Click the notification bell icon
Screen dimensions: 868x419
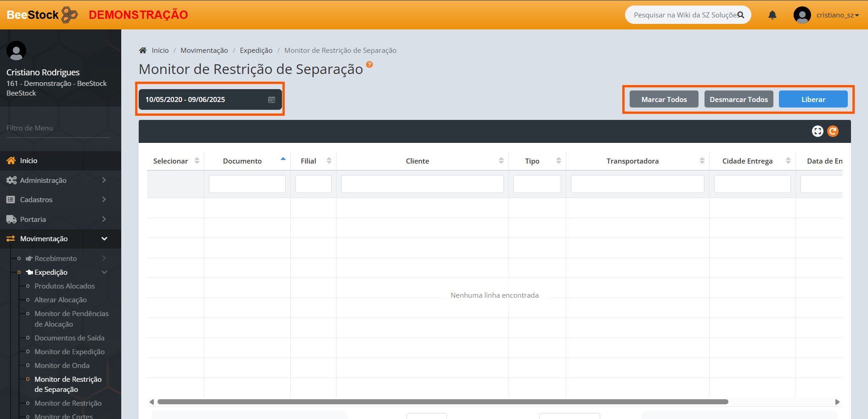click(772, 15)
